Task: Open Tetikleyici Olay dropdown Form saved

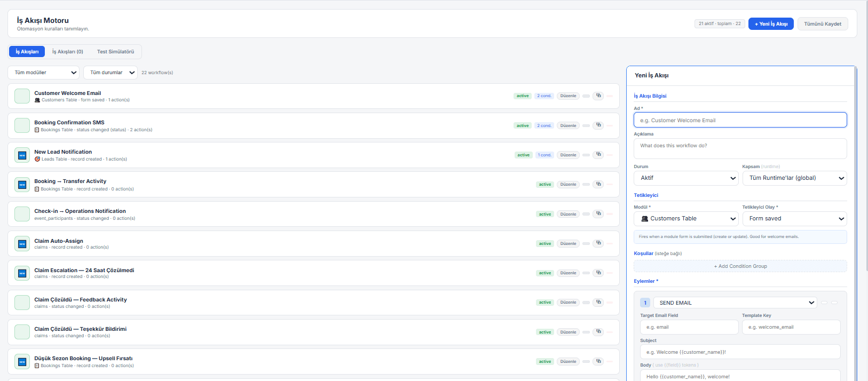Action: tap(794, 219)
